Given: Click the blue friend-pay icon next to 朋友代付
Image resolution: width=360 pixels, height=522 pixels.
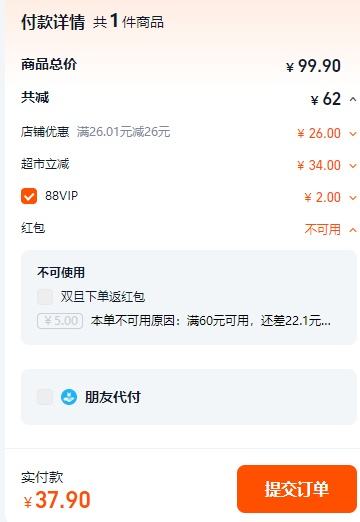Looking at the screenshot, I should click(x=69, y=397).
